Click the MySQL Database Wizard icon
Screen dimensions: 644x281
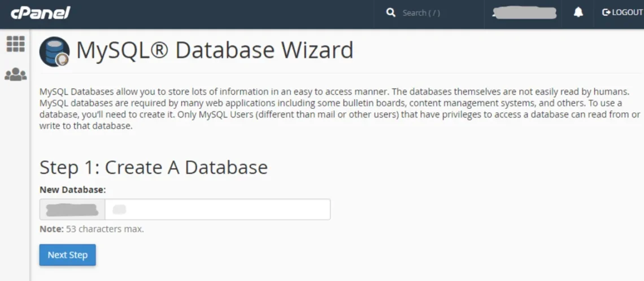[54, 52]
